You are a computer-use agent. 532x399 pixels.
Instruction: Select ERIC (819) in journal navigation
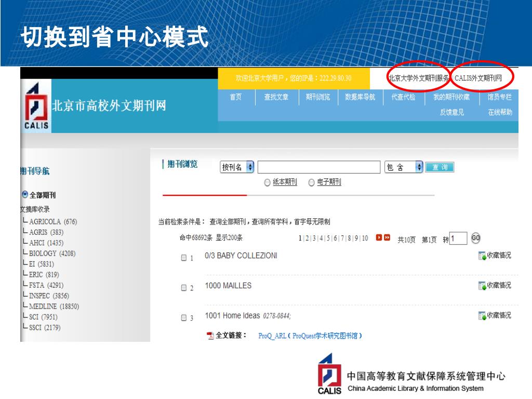(44, 274)
